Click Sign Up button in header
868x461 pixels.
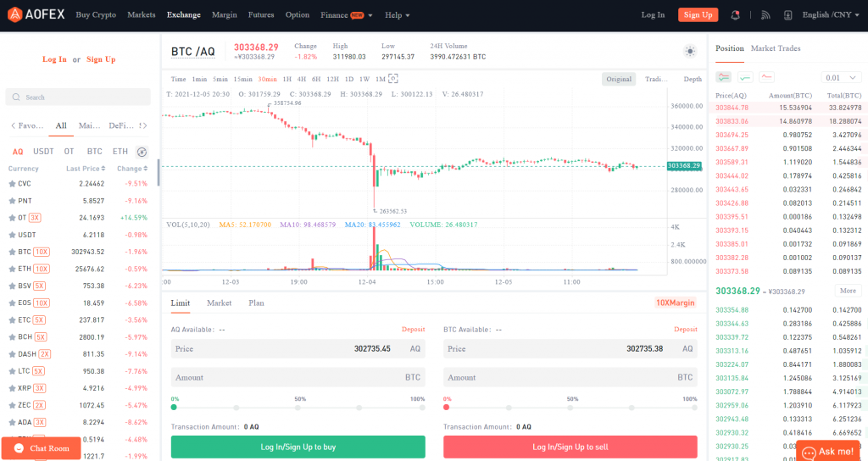[x=698, y=15]
